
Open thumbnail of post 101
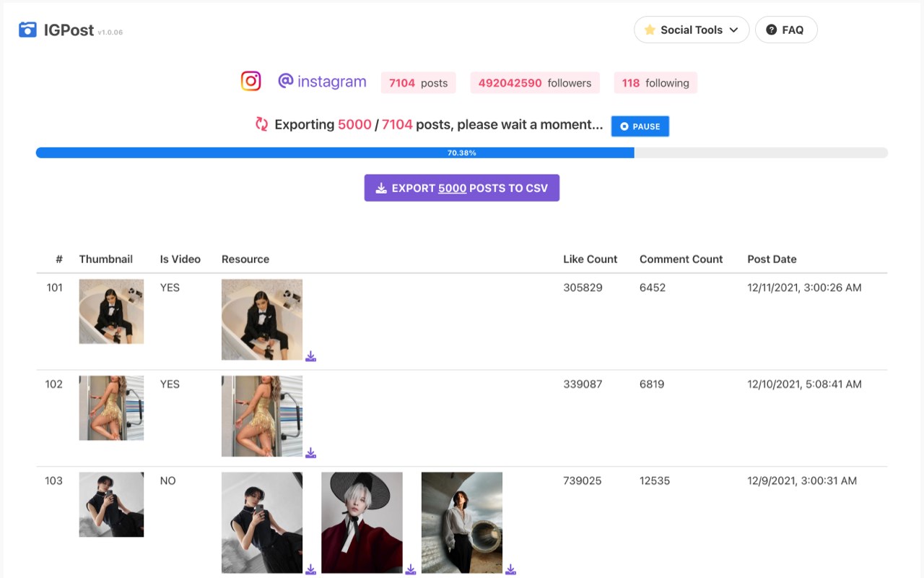[x=111, y=311]
